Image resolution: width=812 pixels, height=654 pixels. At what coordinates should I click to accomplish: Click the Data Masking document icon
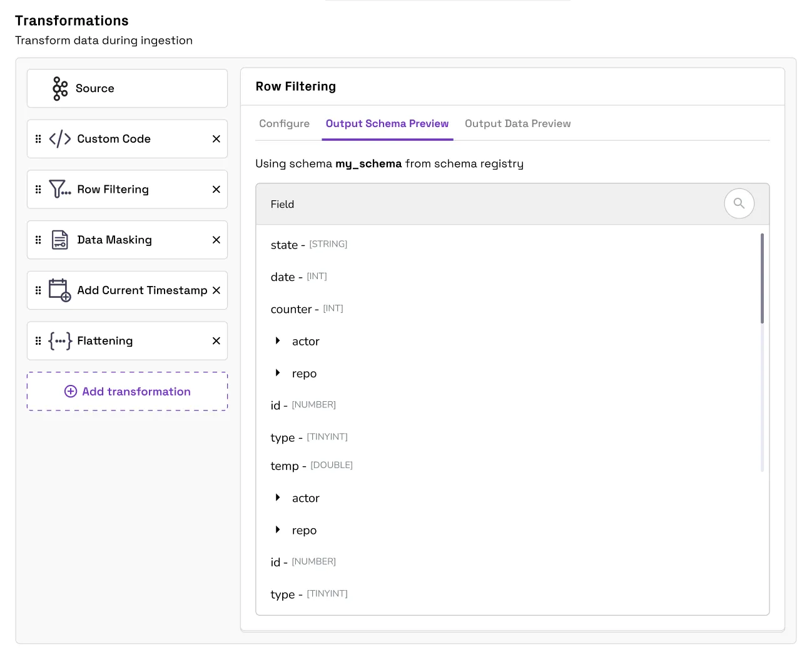[x=60, y=240]
